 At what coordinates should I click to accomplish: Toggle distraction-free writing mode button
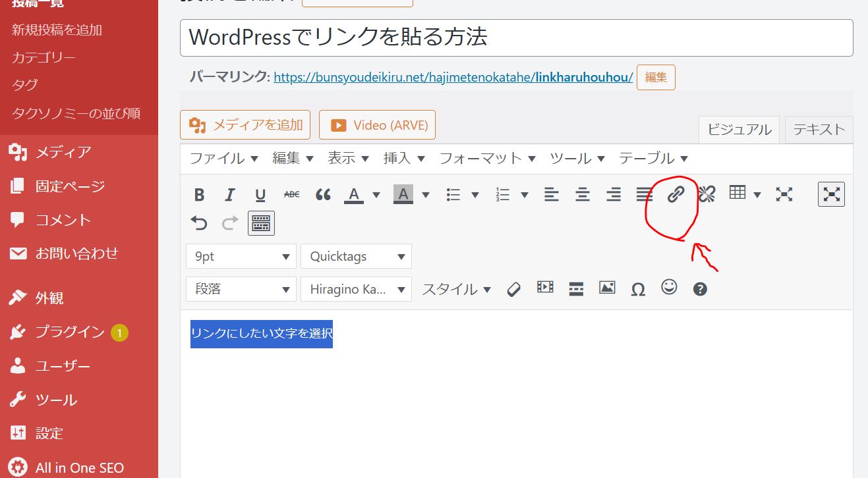831,194
